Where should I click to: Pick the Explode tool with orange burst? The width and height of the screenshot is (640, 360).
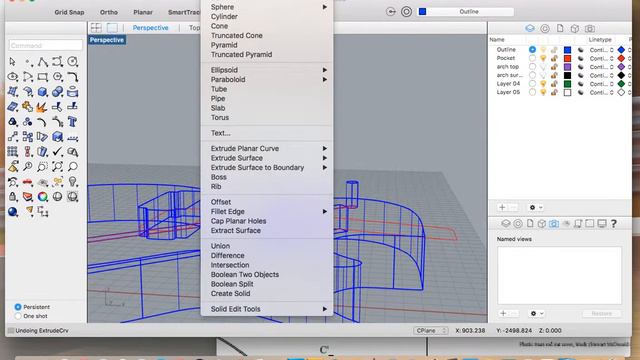tap(42, 107)
